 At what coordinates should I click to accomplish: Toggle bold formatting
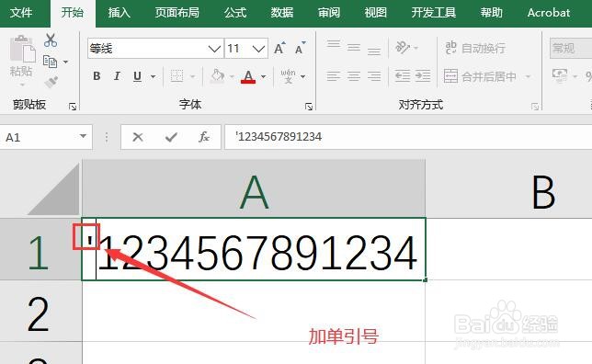[97, 76]
